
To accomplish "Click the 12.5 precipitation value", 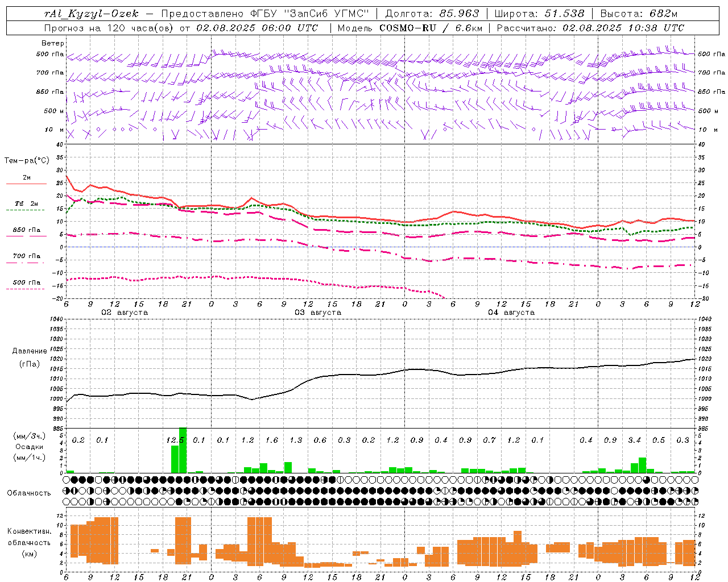I will [x=175, y=440].
